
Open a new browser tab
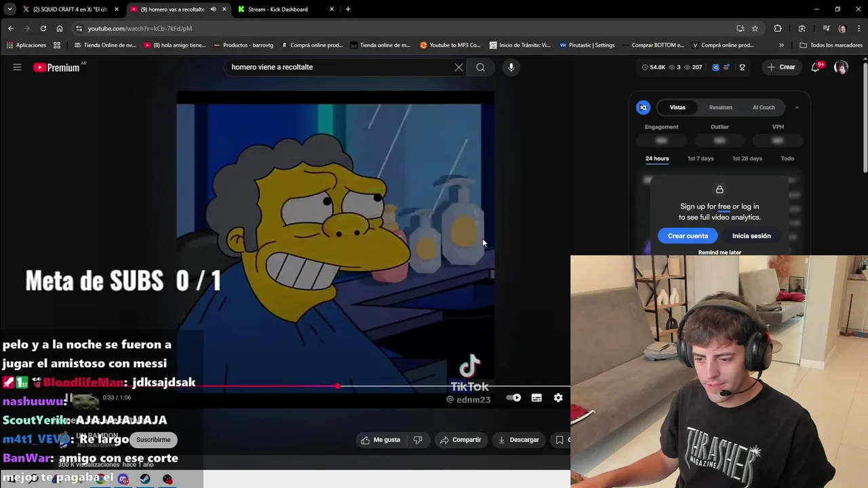tap(348, 9)
